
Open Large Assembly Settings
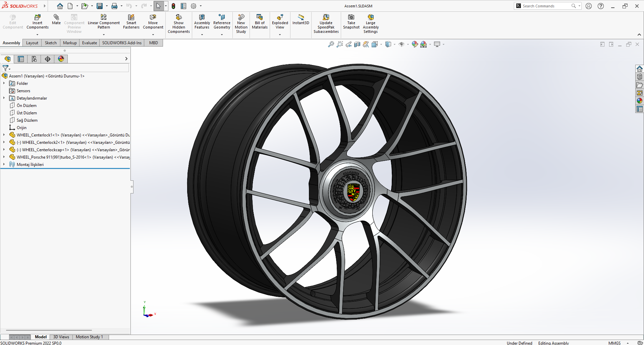[x=371, y=23]
